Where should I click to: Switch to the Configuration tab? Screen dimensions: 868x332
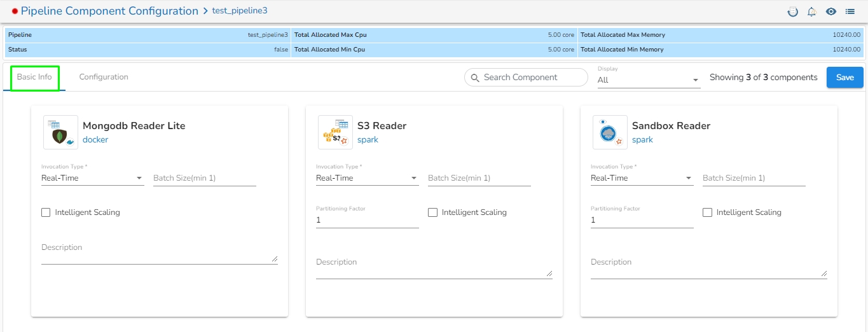tap(104, 77)
